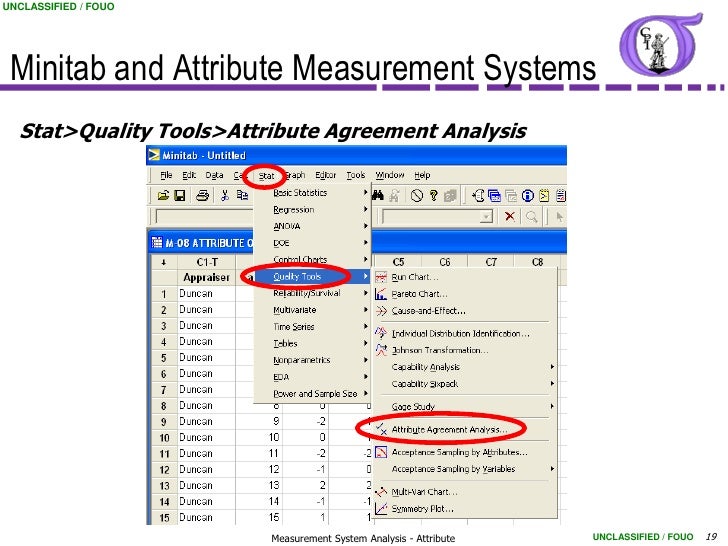The height and width of the screenshot is (546, 728).
Task: Choose Tables in the Stat menu
Action: click(313, 343)
